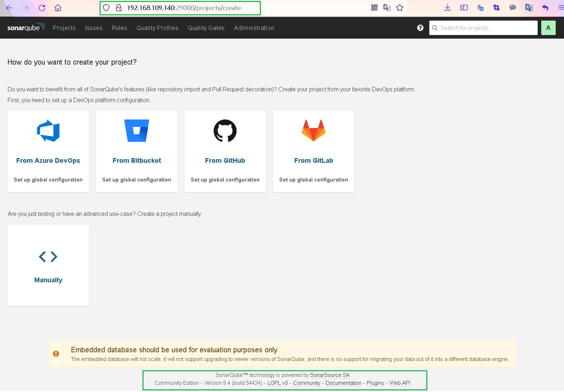Click the Bitbucket logo icon
This screenshot has width=564, height=392.
click(x=136, y=131)
